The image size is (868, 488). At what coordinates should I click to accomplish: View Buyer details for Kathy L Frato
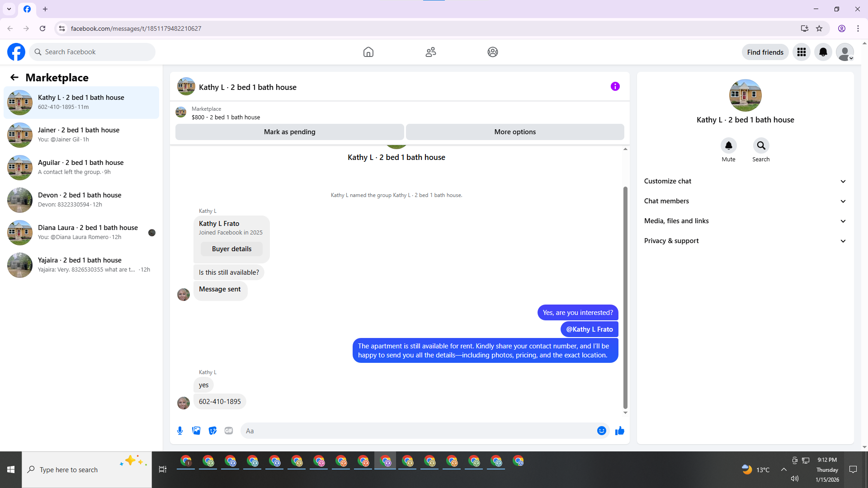231,249
